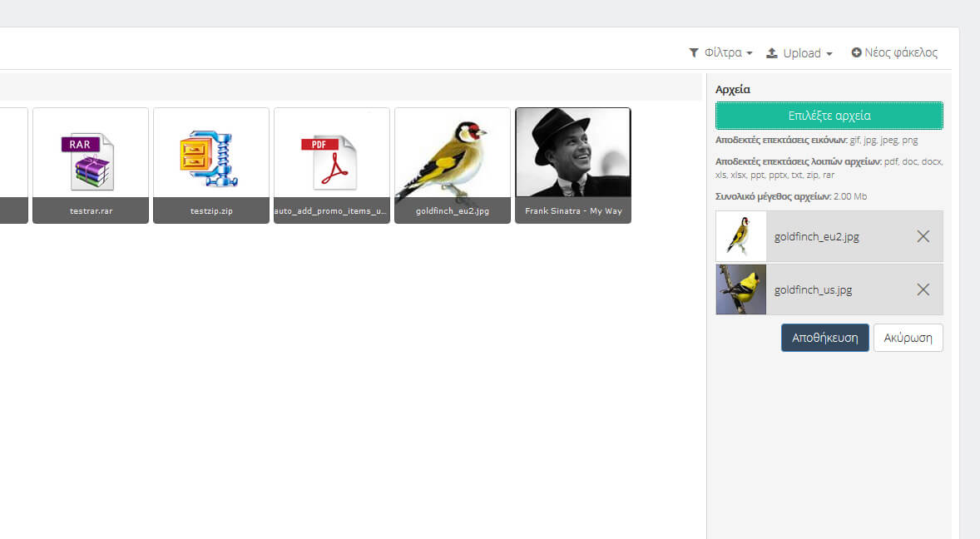Cancel upload with the Ακύρωση button
This screenshot has height=539, width=980.
tap(908, 338)
